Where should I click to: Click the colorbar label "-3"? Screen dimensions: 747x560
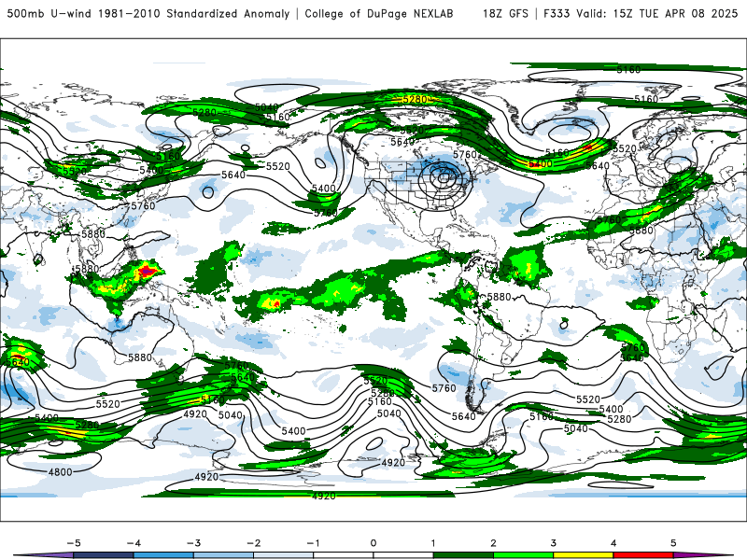click(193, 543)
